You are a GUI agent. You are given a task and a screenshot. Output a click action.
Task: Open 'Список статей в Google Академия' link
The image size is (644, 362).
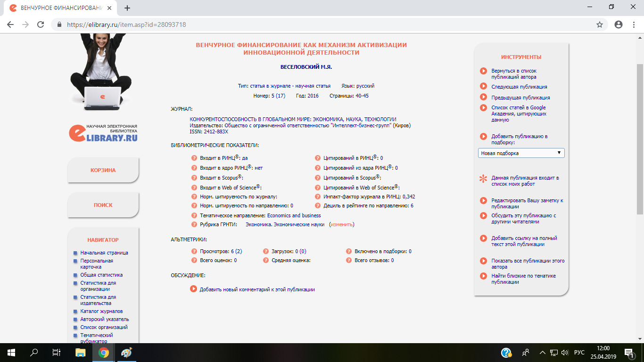tap(519, 114)
